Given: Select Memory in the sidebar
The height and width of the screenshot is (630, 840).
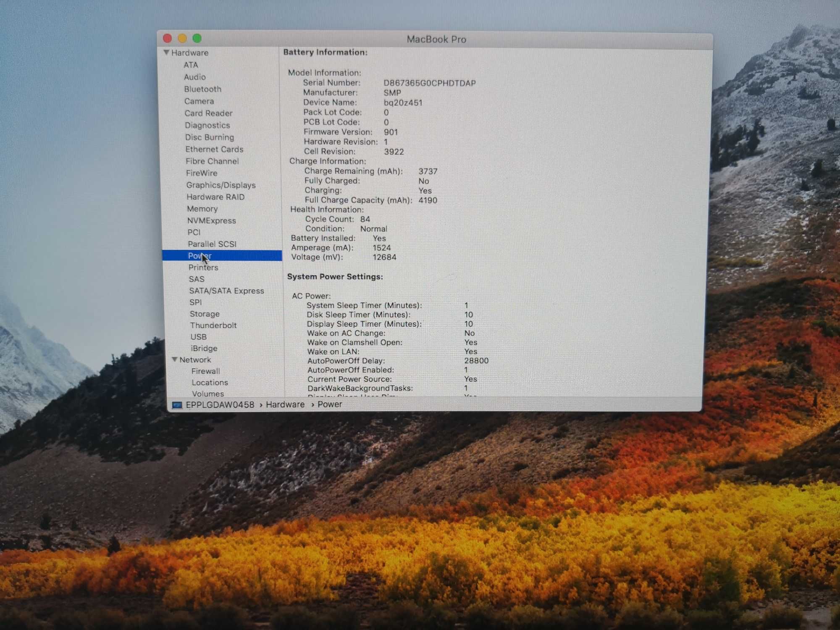Looking at the screenshot, I should click(x=202, y=208).
